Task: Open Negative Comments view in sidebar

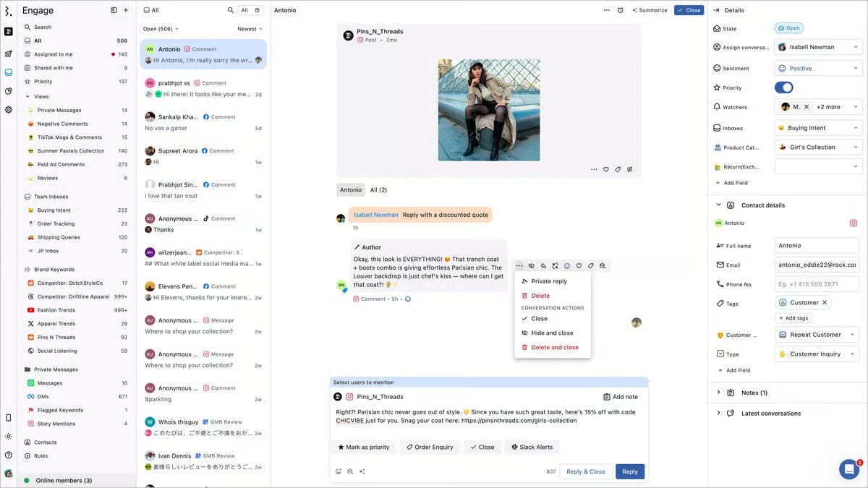Action: pos(77,124)
